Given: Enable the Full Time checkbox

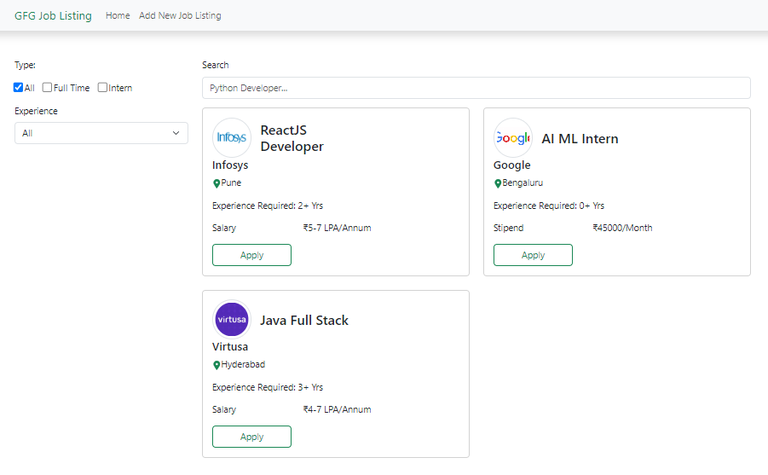Looking at the screenshot, I should coord(47,88).
